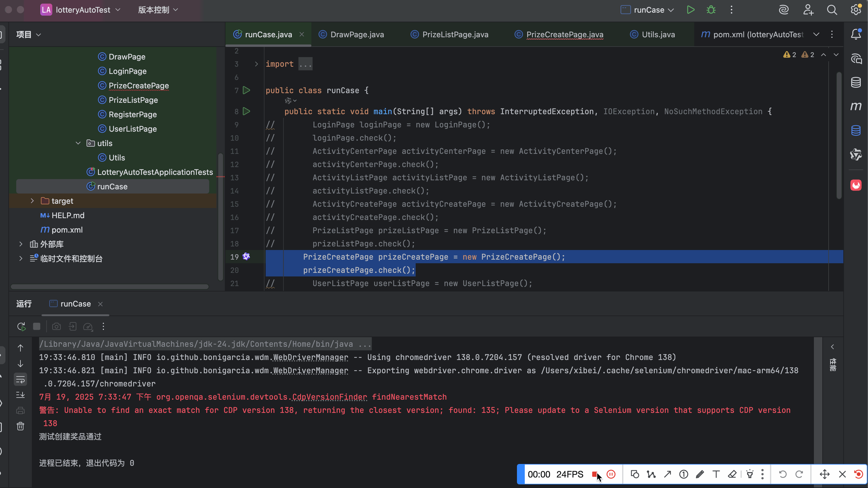Pause the screen recording

coord(611,474)
